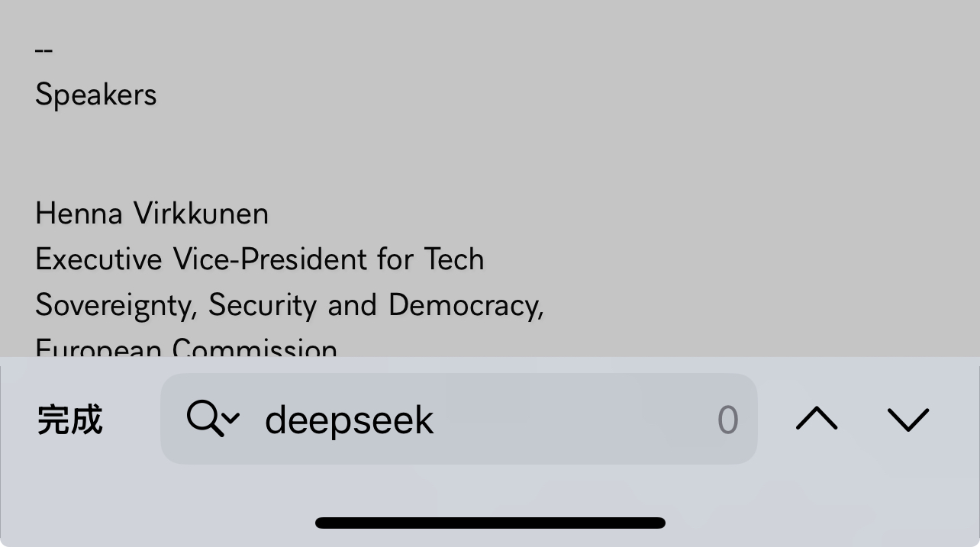Viewport: 980px width, 547px height.
Task: Jump to next match with down chevron
Action: pyautogui.click(x=908, y=419)
